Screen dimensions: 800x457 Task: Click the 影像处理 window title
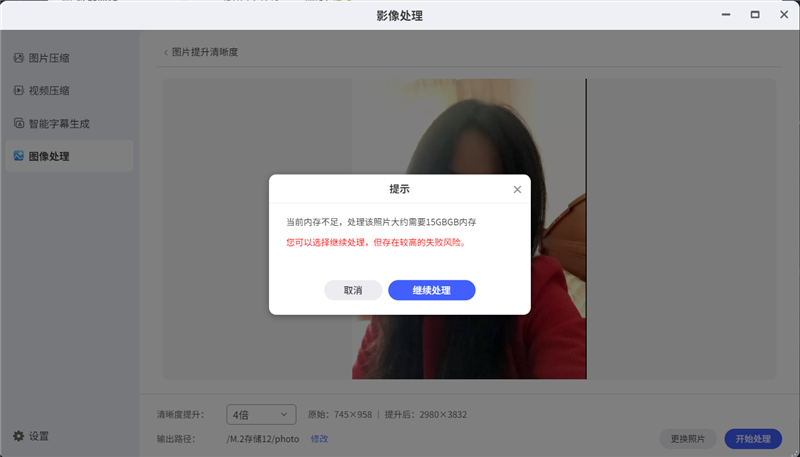(399, 16)
